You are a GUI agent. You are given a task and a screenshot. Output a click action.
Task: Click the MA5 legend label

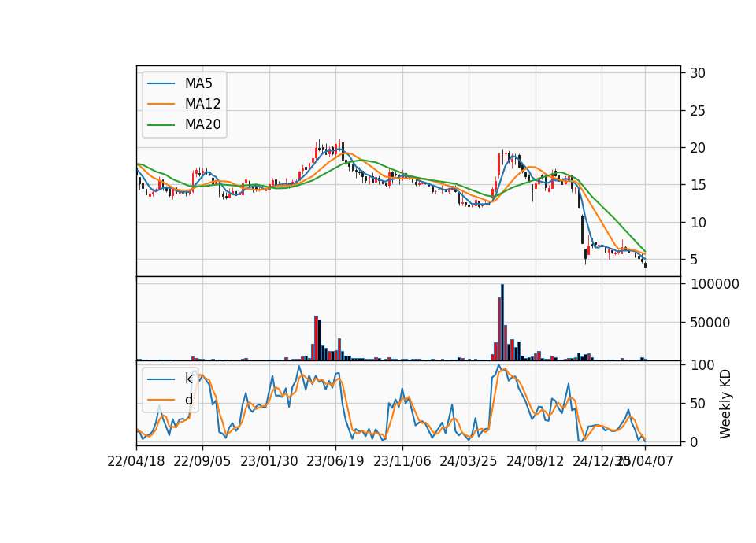tap(198, 83)
